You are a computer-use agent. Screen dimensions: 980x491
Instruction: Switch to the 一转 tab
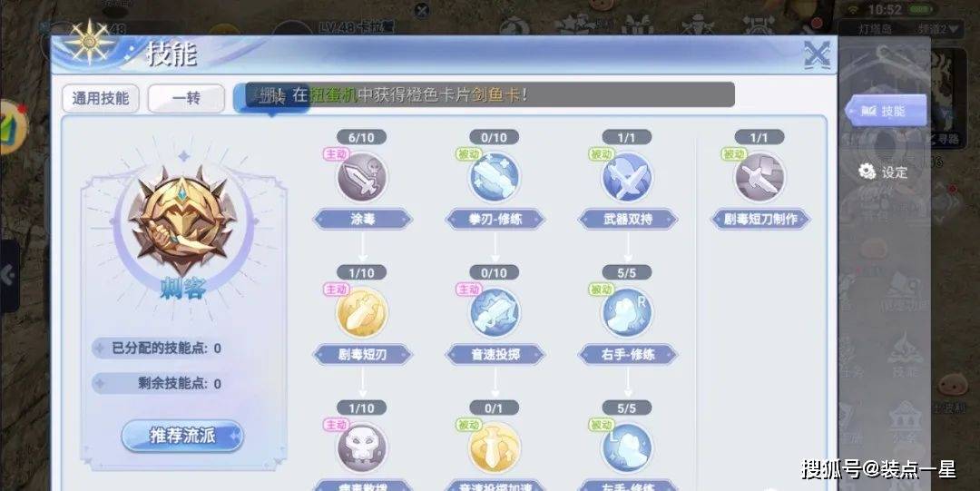coord(186,99)
